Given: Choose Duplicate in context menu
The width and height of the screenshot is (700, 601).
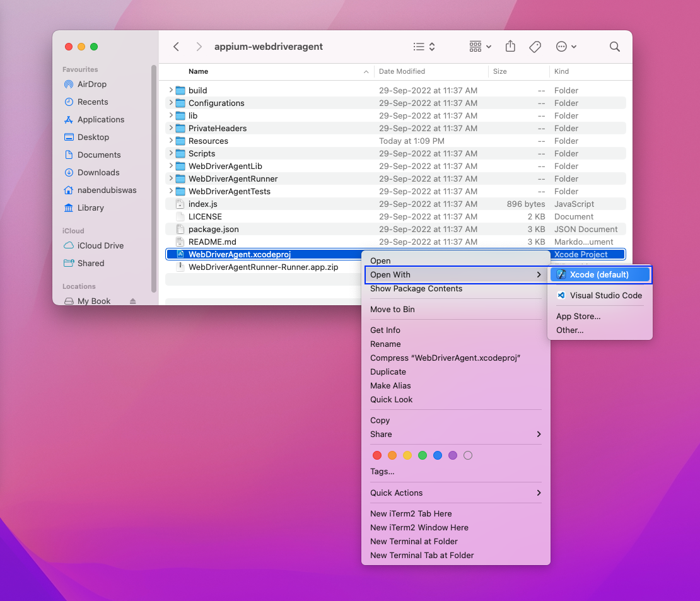Looking at the screenshot, I should pos(455,371).
